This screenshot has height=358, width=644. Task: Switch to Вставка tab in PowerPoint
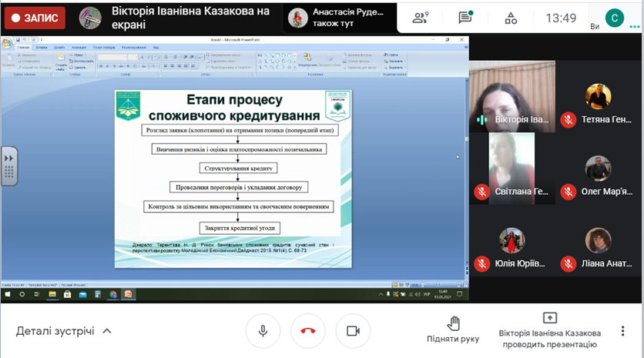tap(42, 47)
